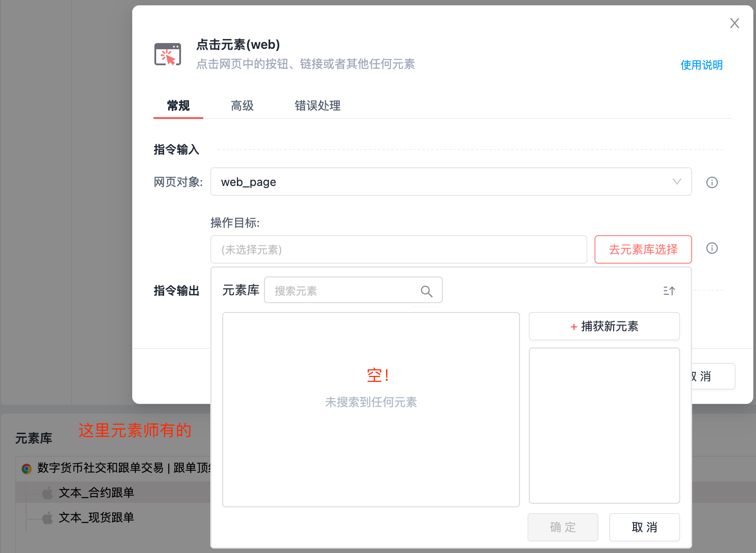Open the 错误处理 tab

pyautogui.click(x=318, y=106)
